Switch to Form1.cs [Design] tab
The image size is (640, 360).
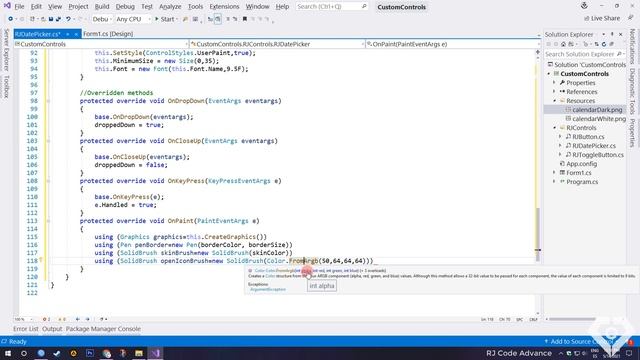(108, 34)
